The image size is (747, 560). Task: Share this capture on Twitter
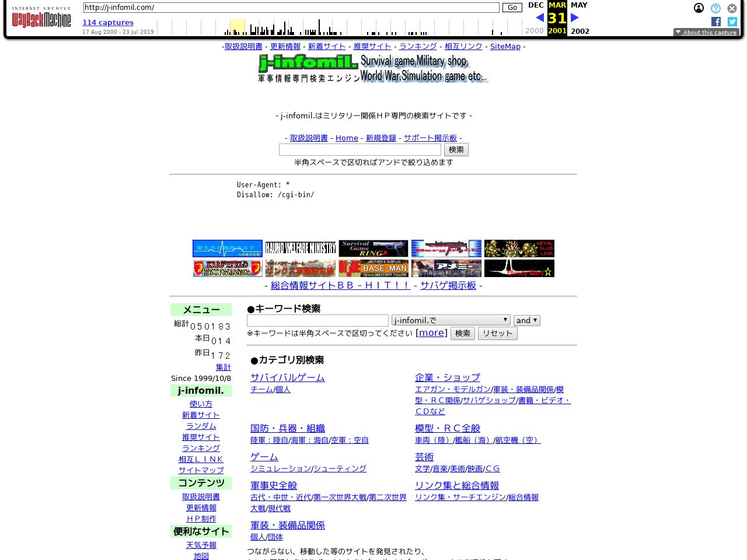732,22
